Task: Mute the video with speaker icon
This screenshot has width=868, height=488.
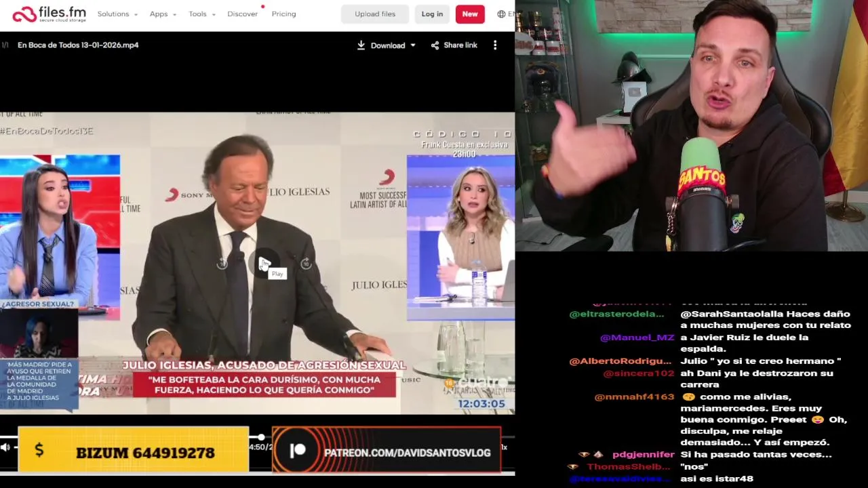Action: pos(6,447)
